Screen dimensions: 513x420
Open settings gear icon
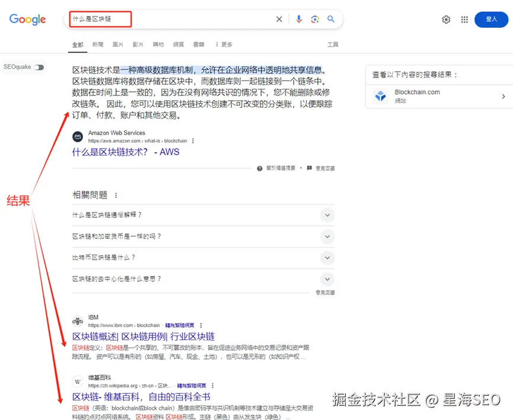(x=446, y=20)
